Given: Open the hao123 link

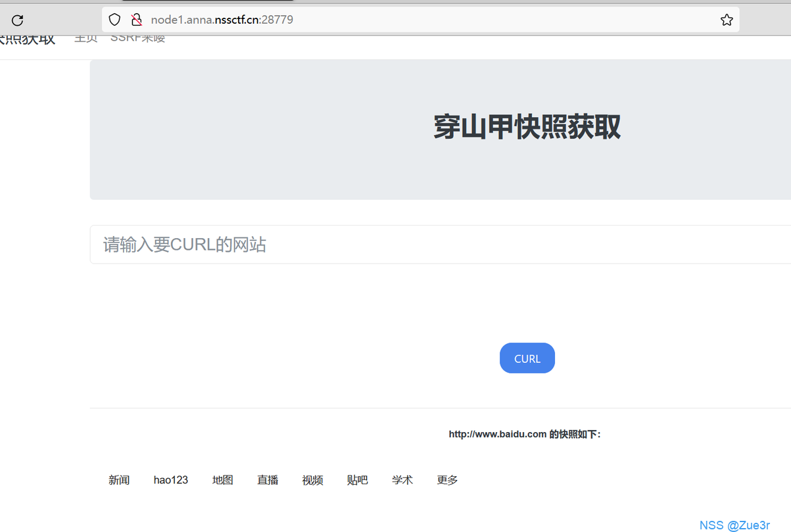Looking at the screenshot, I should click(171, 480).
